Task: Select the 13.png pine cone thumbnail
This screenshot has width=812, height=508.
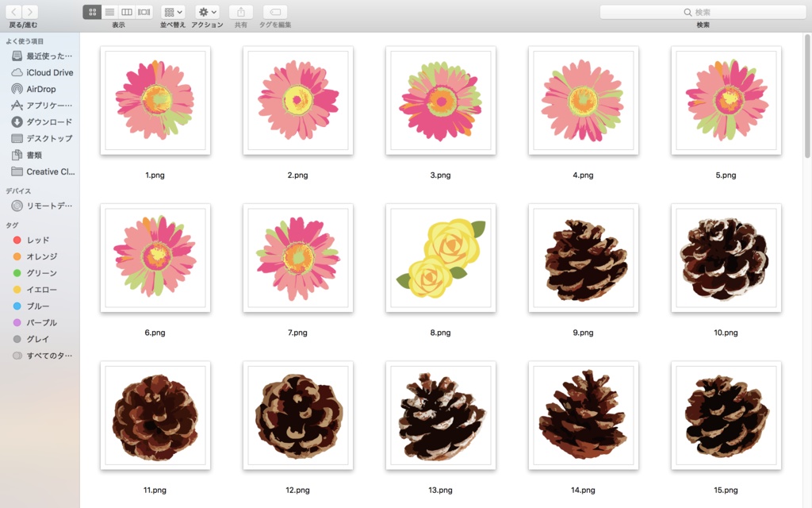Action: (441, 415)
